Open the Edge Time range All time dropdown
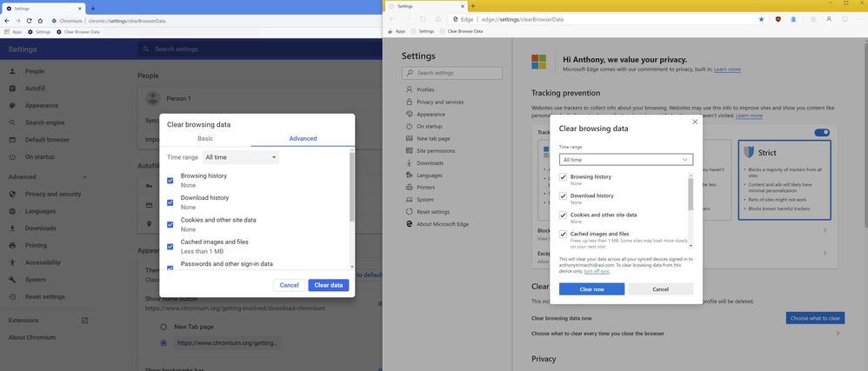 [625, 160]
